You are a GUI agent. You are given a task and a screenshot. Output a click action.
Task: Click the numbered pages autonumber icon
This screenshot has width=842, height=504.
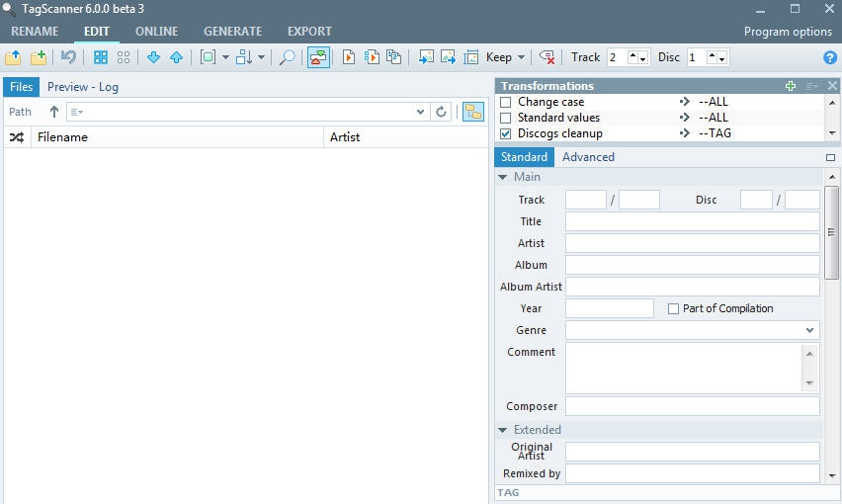coord(394,57)
